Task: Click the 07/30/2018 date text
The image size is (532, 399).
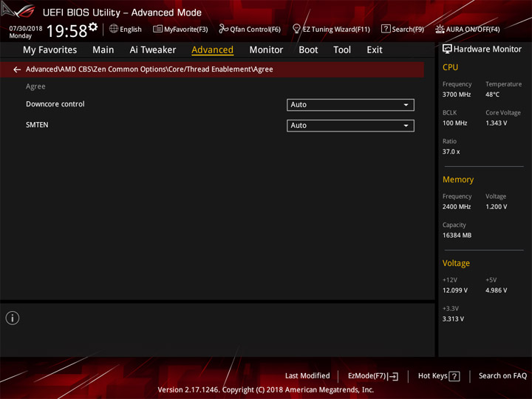Action: coord(26,29)
